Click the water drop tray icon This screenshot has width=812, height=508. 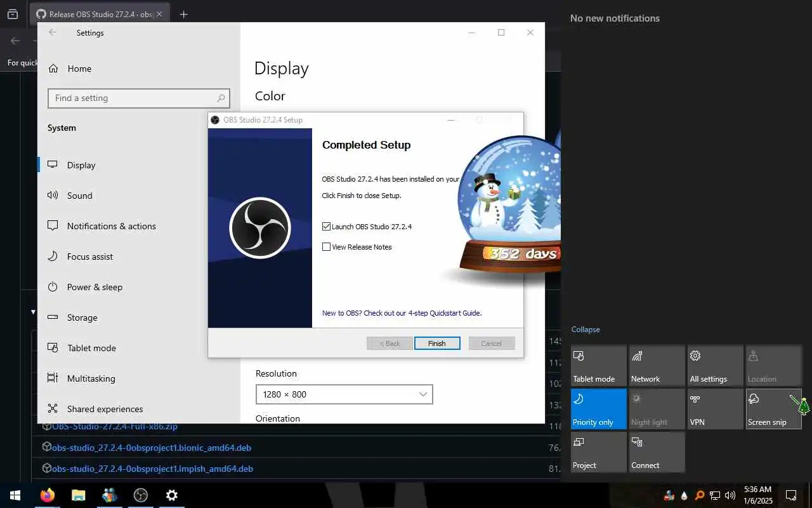point(684,495)
